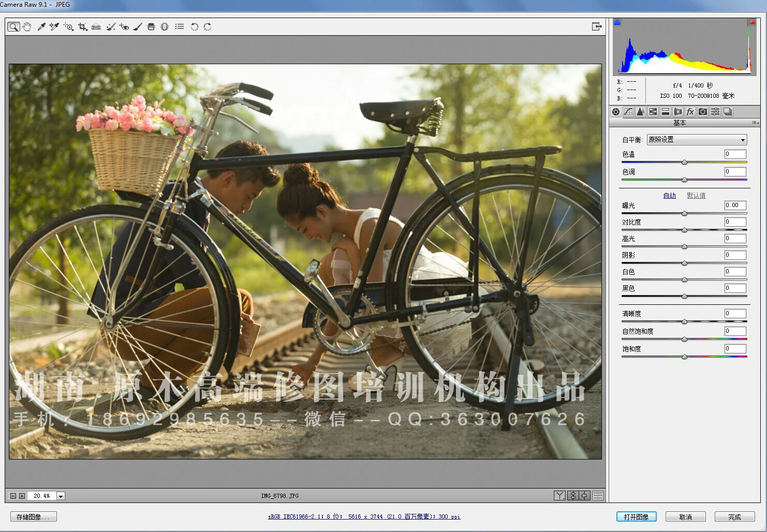Click the 自然饱和度 vibrance value field
The image size is (767, 532).
point(735,331)
